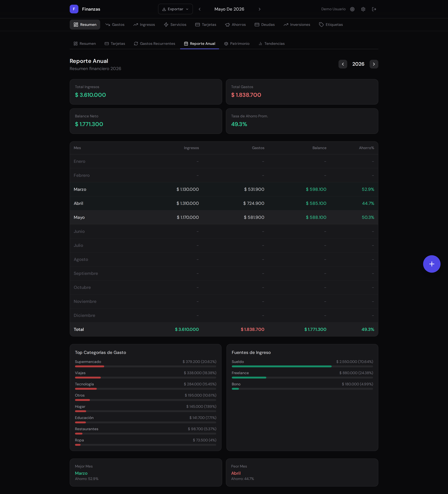
Task: Click the $ 581.900 Gastos cell
Action: point(254,217)
